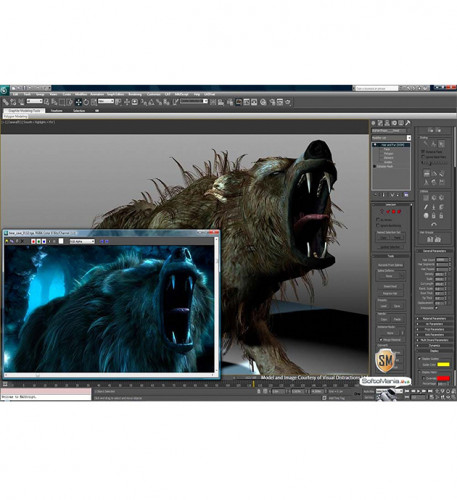Toggle the By Vertex checkbox
This screenshot has width=457, height=500.
pyautogui.click(x=378, y=220)
